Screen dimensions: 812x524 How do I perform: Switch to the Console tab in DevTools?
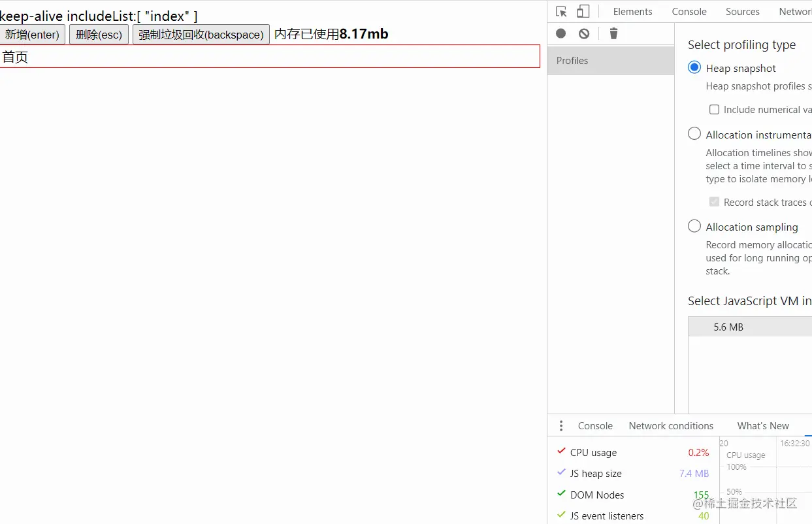689,12
